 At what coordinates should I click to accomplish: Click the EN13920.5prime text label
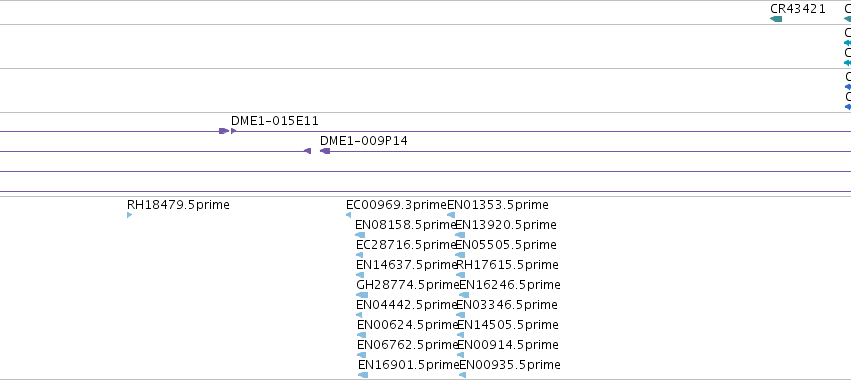click(x=506, y=225)
